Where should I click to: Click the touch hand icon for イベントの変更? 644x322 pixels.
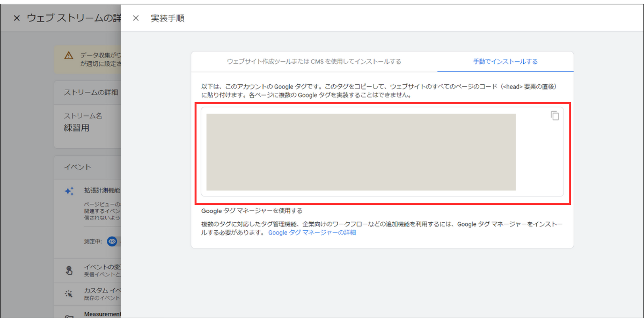(69, 270)
